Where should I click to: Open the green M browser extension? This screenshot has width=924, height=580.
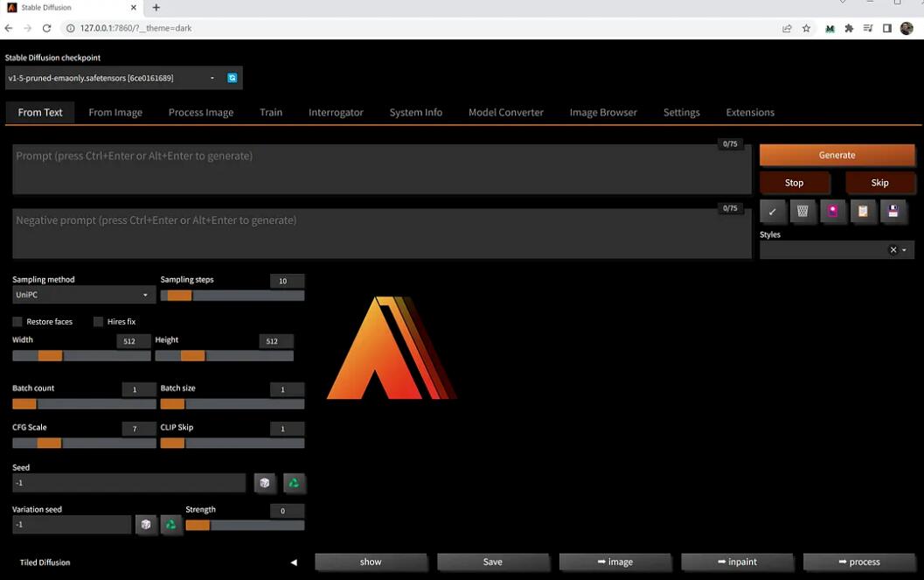click(830, 28)
